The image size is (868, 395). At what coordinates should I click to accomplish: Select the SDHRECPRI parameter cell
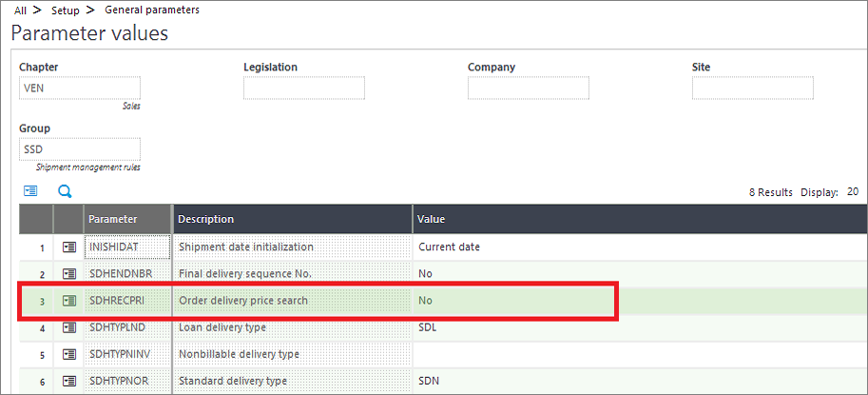126,301
